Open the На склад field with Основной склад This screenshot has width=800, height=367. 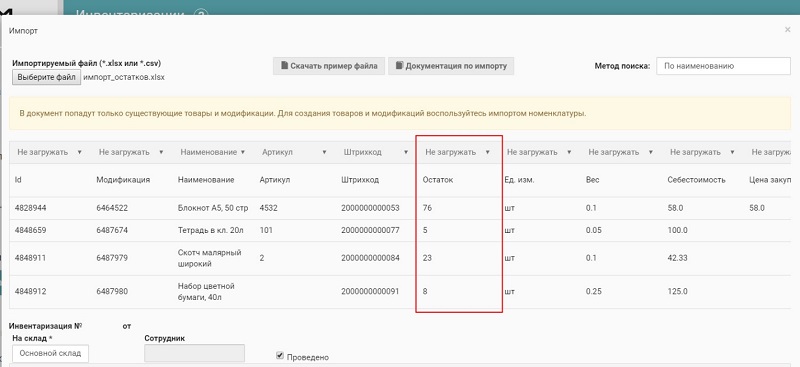(51, 353)
